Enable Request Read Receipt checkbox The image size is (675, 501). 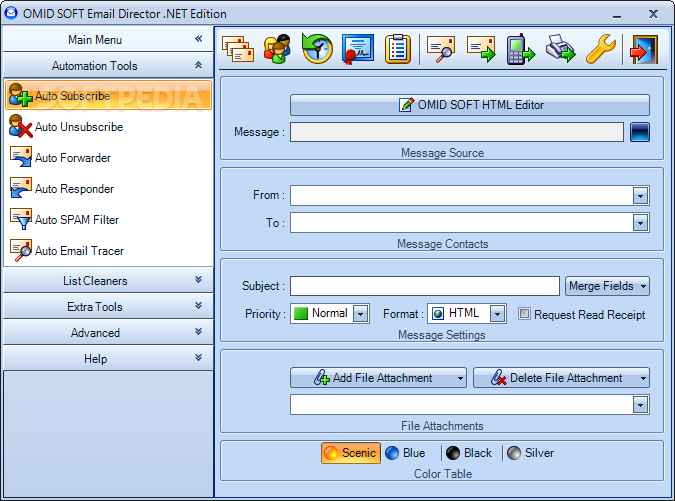tap(524, 313)
